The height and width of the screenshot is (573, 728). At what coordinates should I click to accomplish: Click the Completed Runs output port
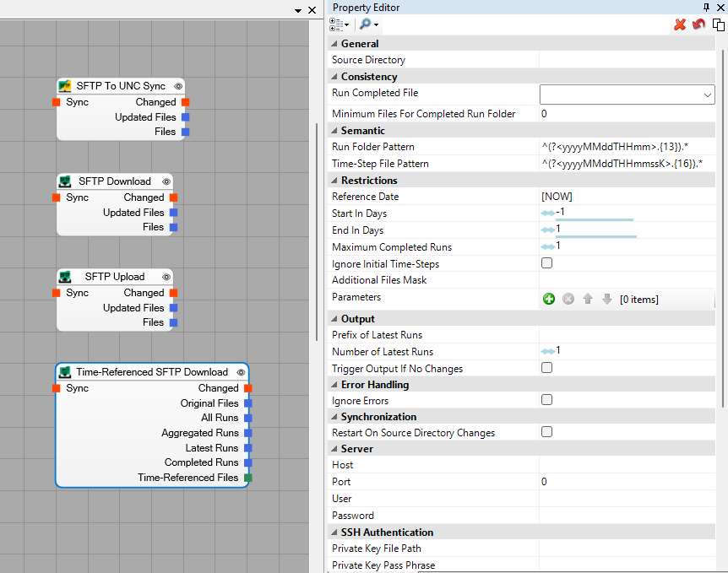coord(248,462)
